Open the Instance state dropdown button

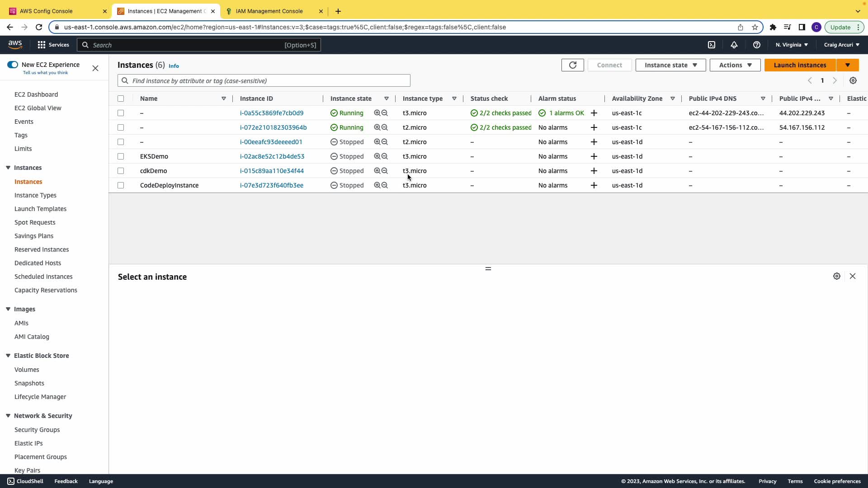click(670, 65)
